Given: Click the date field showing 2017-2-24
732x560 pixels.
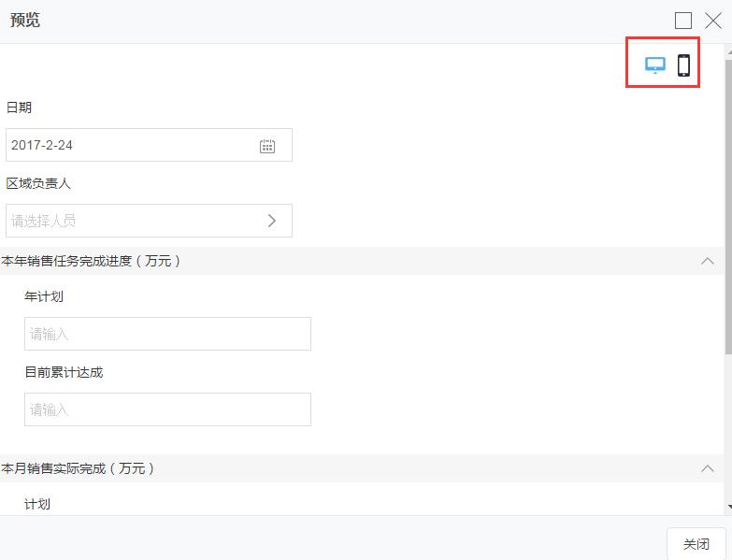Looking at the screenshot, I should pyautogui.click(x=131, y=146).
